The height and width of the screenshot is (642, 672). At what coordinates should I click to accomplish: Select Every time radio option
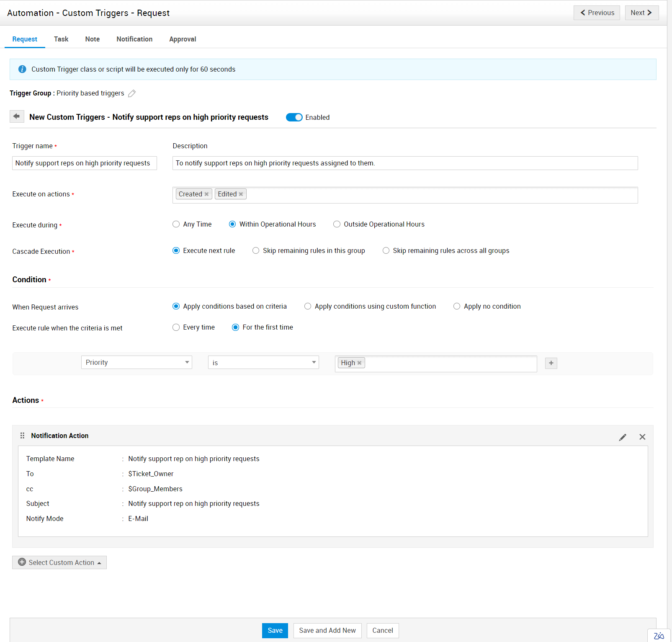click(176, 327)
